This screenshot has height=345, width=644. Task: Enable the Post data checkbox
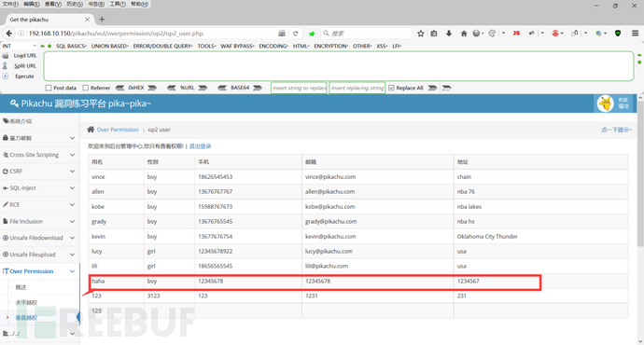[x=49, y=88]
